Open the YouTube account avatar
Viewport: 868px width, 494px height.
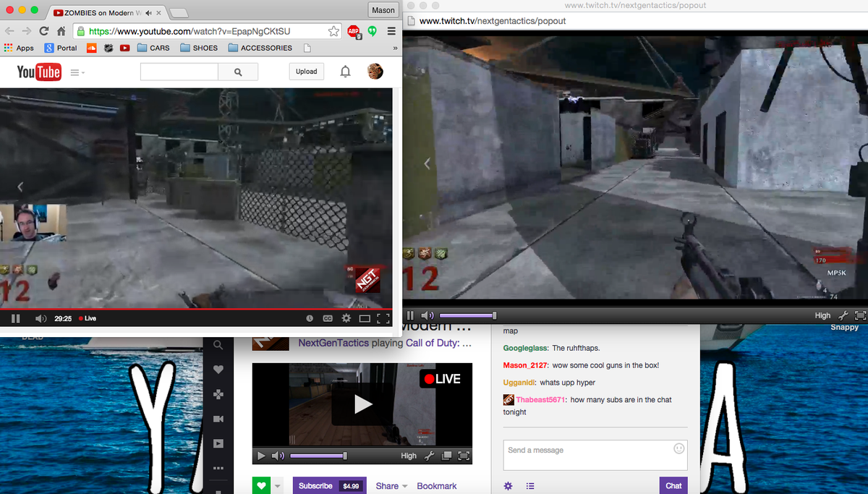coord(375,72)
